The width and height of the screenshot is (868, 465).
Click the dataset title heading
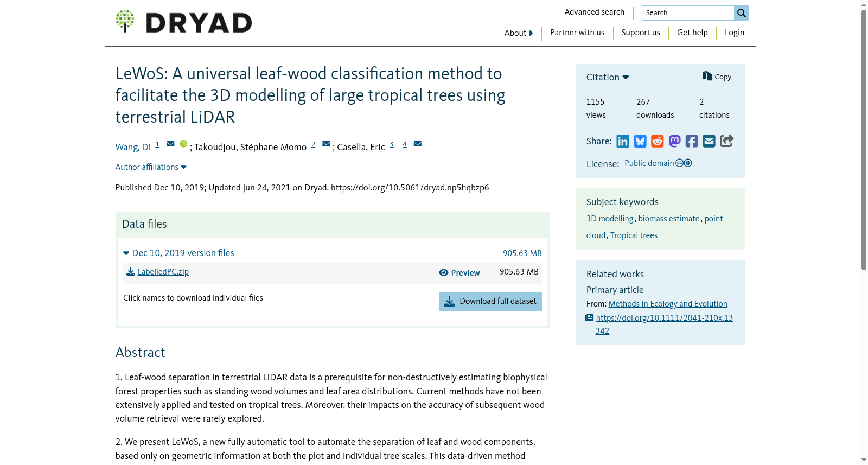(310, 95)
